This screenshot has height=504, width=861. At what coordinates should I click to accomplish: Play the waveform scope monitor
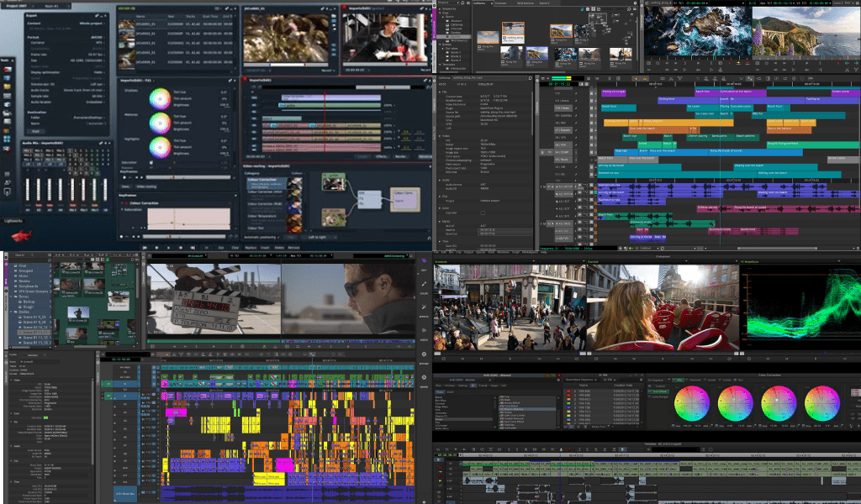pos(815,359)
